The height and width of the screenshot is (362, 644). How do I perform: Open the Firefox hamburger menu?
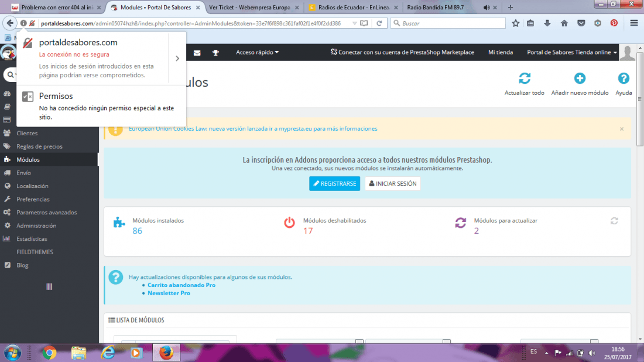[x=633, y=23]
